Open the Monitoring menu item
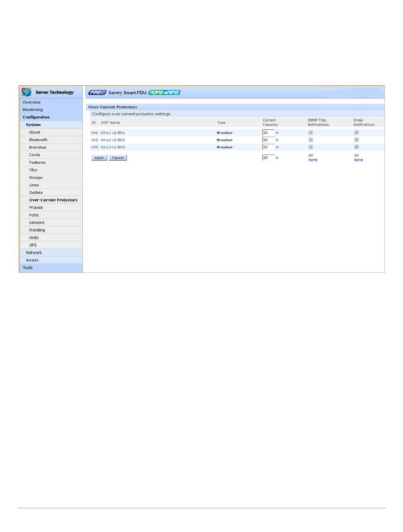 (x=33, y=110)
